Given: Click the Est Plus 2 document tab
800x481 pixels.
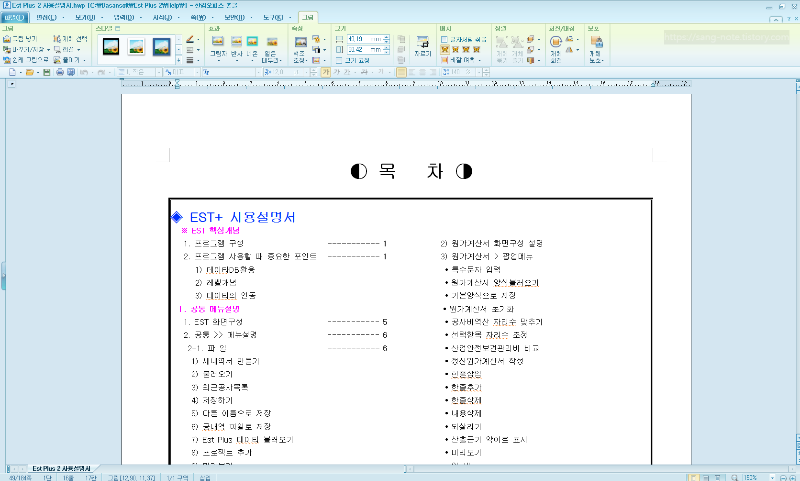Looking at the screenshot, I should click(x=61, y=468).
